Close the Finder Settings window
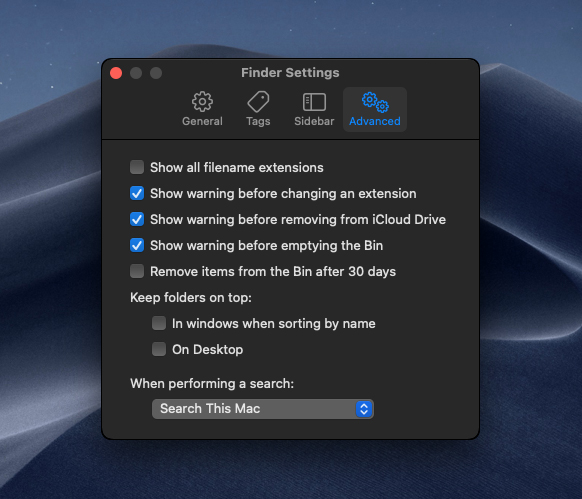 coord(116,73)
